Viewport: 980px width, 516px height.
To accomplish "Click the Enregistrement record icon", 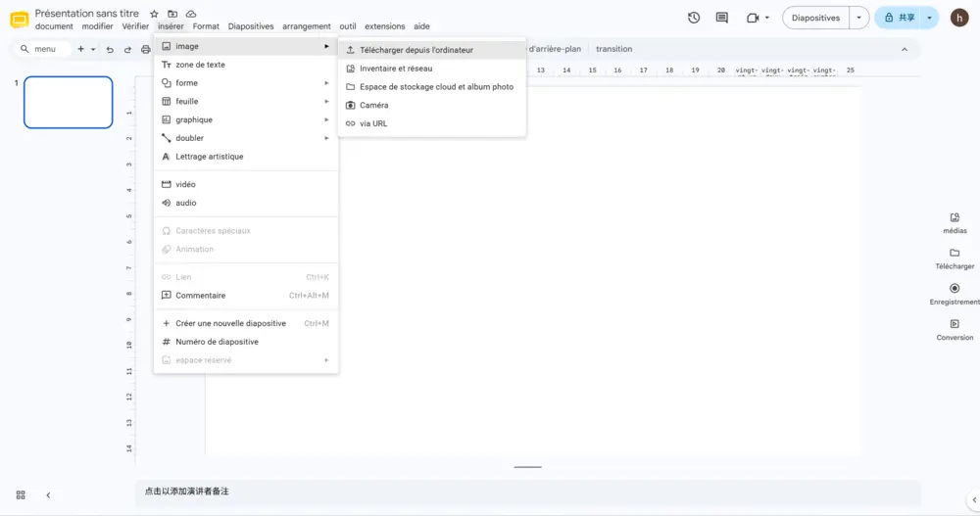I will click(955, 289).
